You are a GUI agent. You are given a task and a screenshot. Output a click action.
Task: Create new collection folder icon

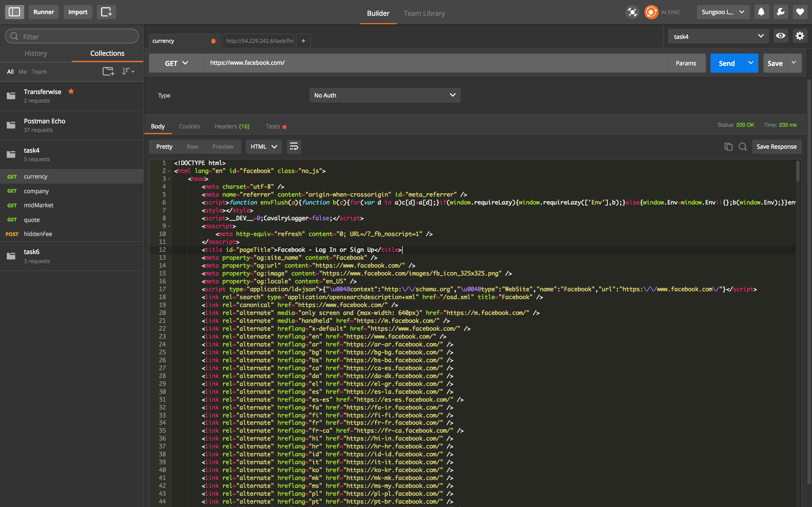(108, 72)
